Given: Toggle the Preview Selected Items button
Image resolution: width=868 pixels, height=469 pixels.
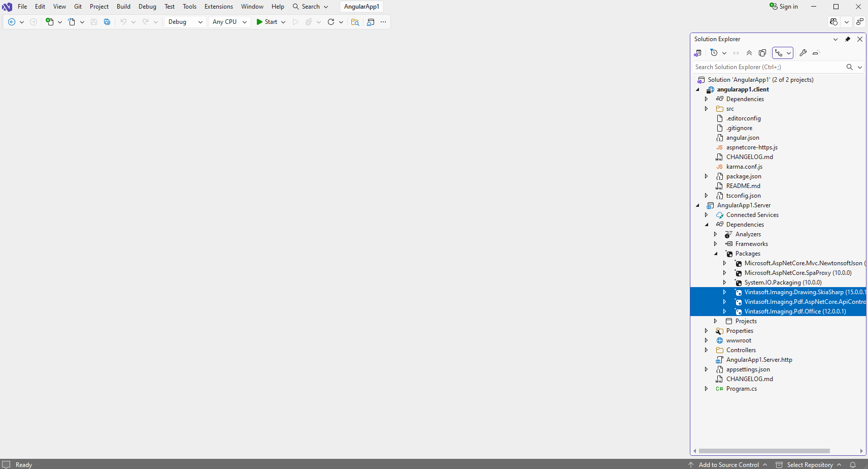Looking at the screenshot, I should point(816,53).
